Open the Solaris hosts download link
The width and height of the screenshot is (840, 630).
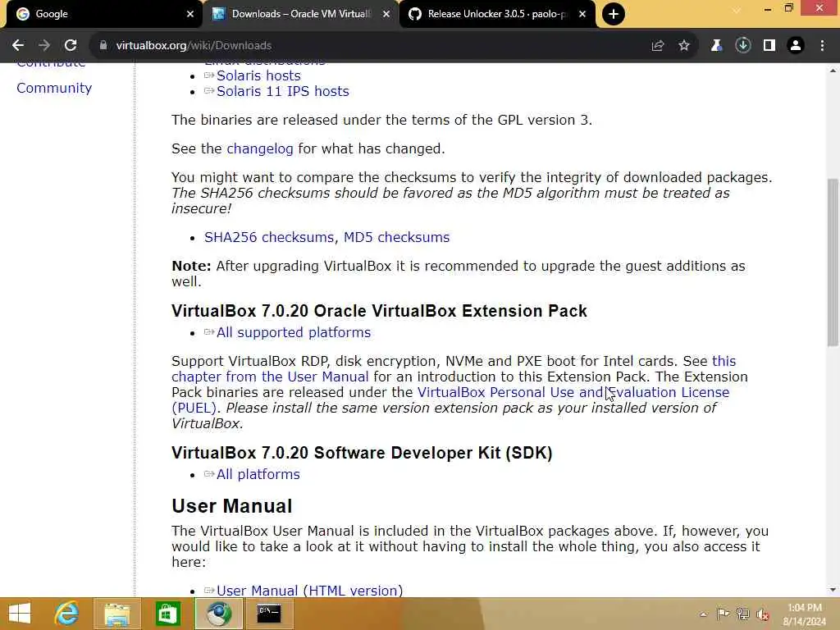[x=258, y=75]
